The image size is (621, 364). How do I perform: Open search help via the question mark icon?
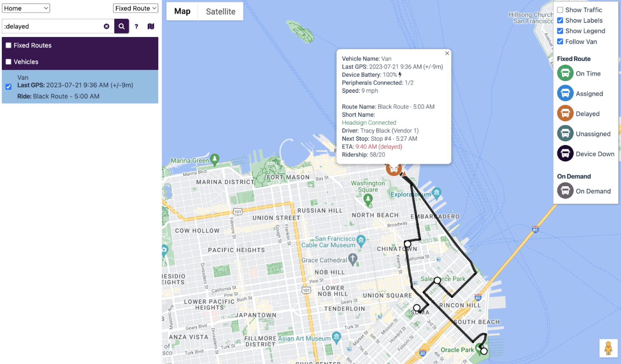click(x=136, y=26)
